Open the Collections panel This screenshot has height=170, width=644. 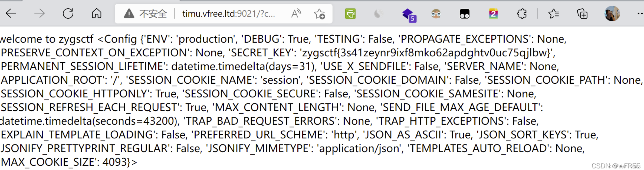[x=582, y=14]
